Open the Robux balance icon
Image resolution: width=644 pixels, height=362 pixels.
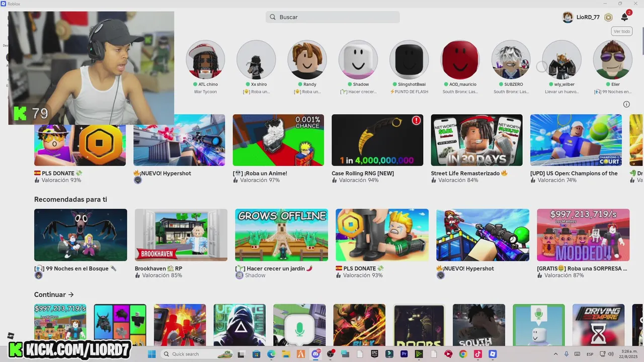tap(608, 17)
